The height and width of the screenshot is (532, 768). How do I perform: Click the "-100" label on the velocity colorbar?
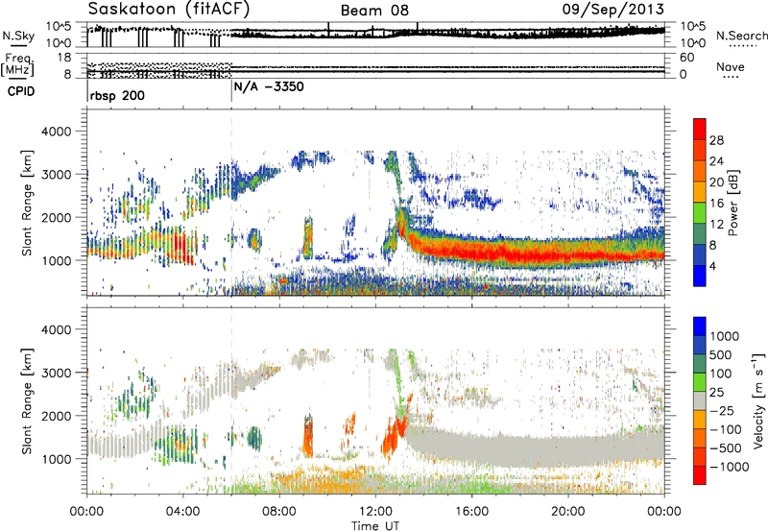[725, 429]
